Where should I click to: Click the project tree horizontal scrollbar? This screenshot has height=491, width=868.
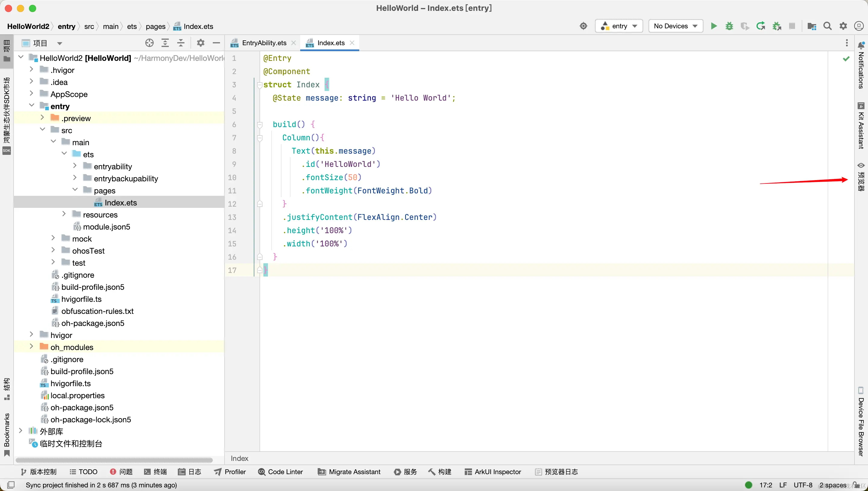(114, 460)
